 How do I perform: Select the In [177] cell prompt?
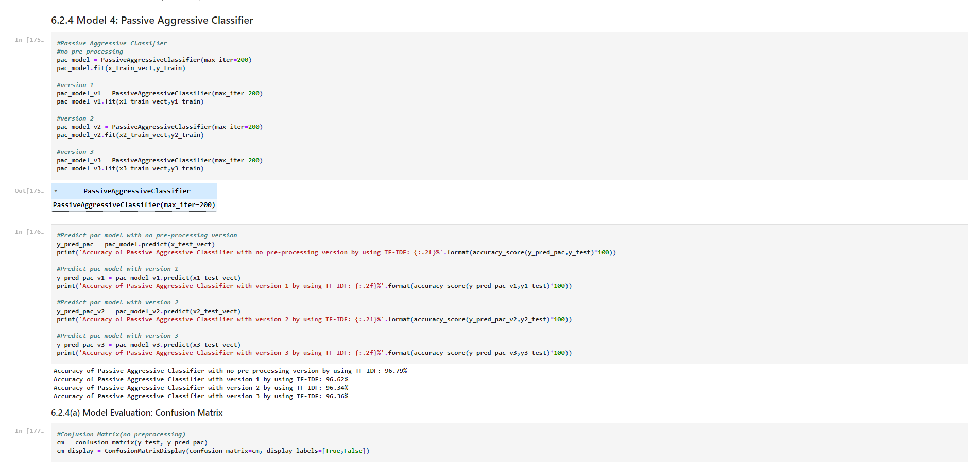29,431
